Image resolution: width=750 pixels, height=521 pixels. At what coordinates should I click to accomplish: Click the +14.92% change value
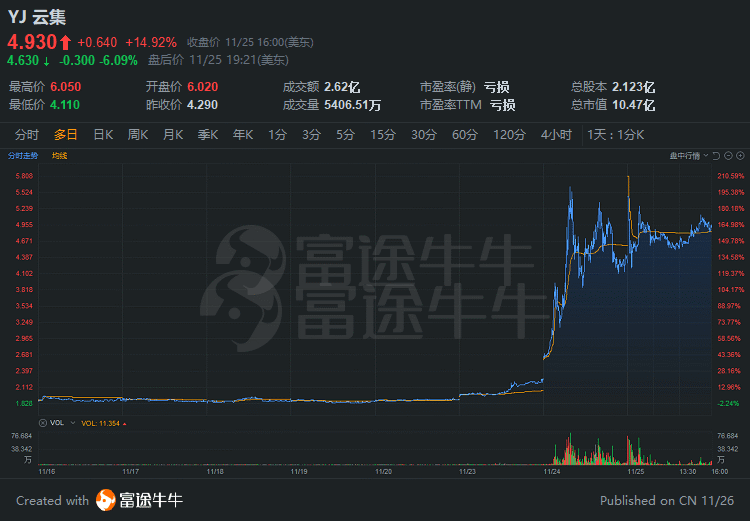point(151,43)
